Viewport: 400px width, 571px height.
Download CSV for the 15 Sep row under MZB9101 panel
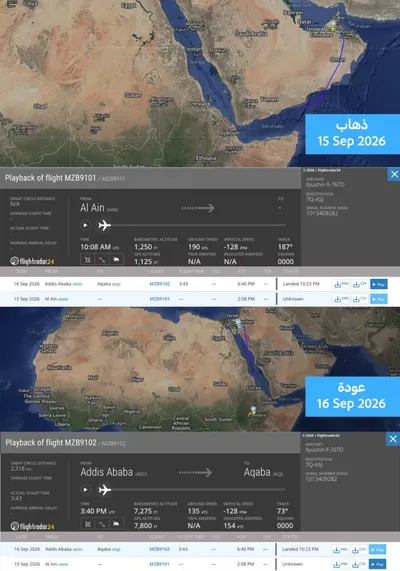tap(360, 299)
